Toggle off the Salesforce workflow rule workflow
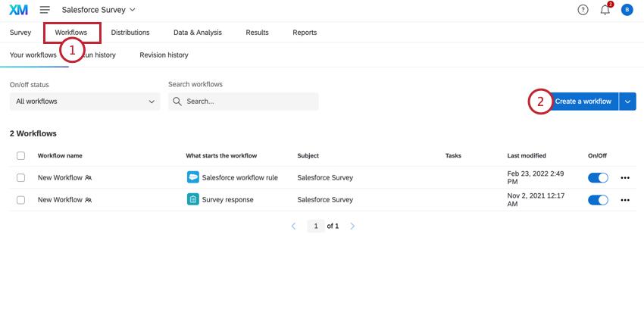The width and height of the screenshot is (644, 322). tap(598, 178)
